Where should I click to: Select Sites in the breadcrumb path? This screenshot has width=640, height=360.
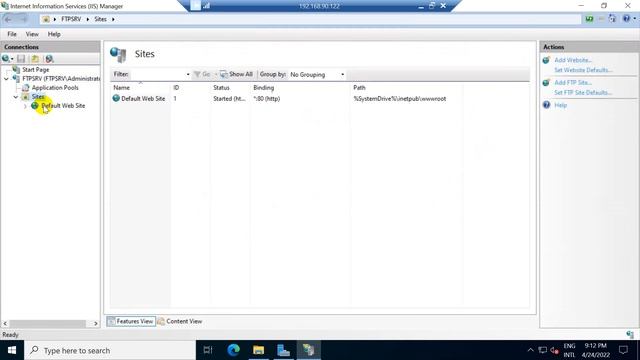100,19
